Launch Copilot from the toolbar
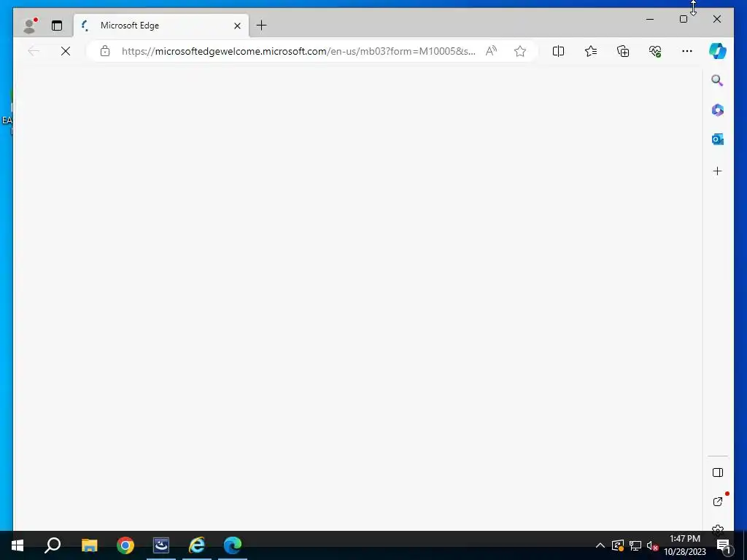This screenshot has height=560, width=747. 718,51
